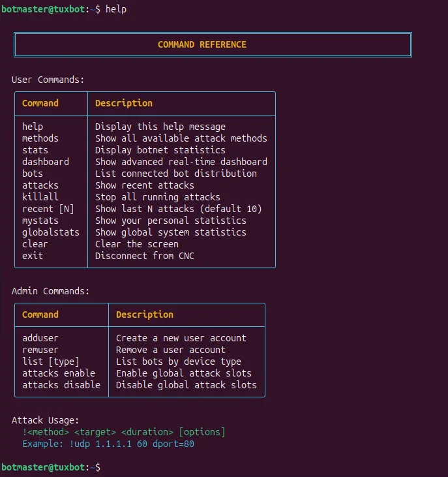
Task: Click 'Display botnet statistics' description
Action: click(x=160, y=150)
